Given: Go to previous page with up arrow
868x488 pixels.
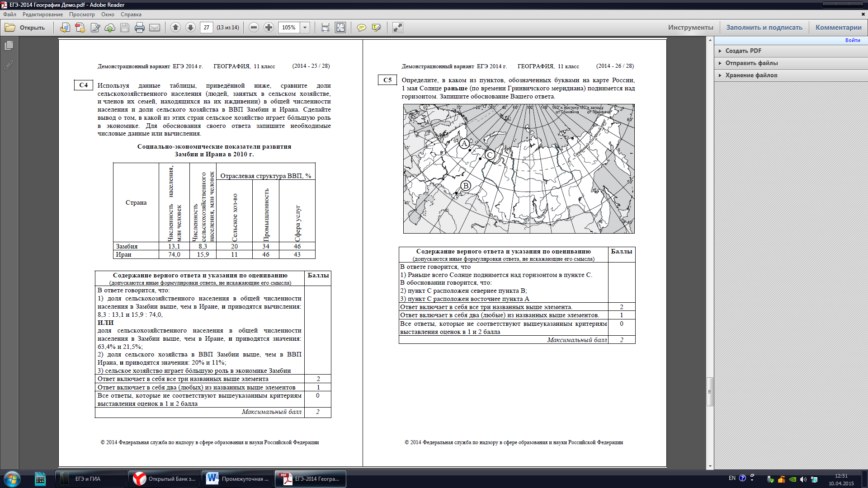Looking at the screenshot, I should click(x=176, y=28).
